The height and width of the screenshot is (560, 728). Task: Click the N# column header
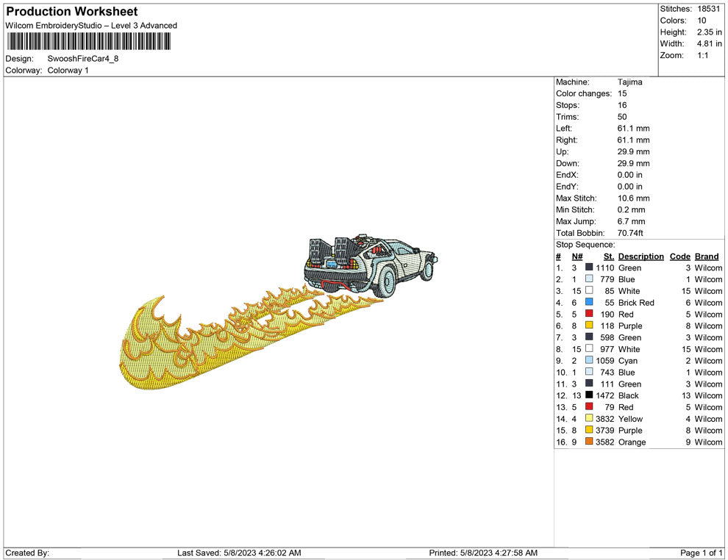click(x=577, y=256)
